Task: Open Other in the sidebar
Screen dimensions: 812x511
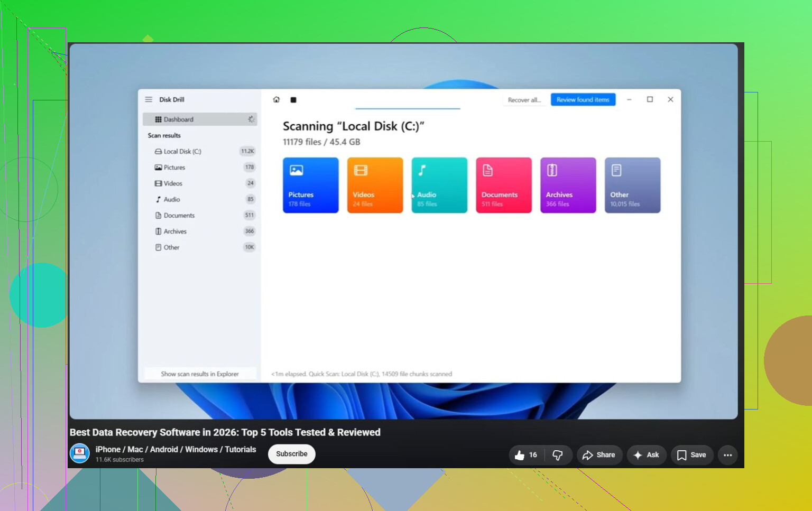Action: [x=200, y=247]
